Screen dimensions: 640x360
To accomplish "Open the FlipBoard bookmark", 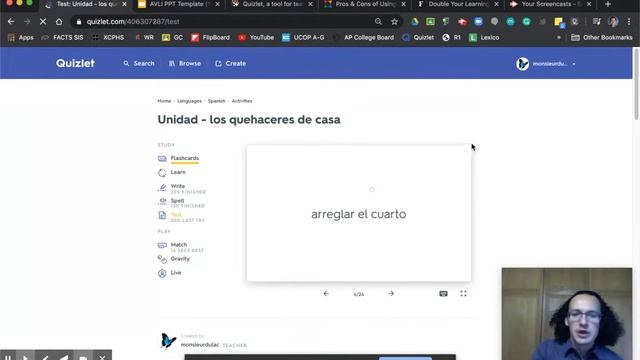I will pyautogui.click(x=211, y=38).
